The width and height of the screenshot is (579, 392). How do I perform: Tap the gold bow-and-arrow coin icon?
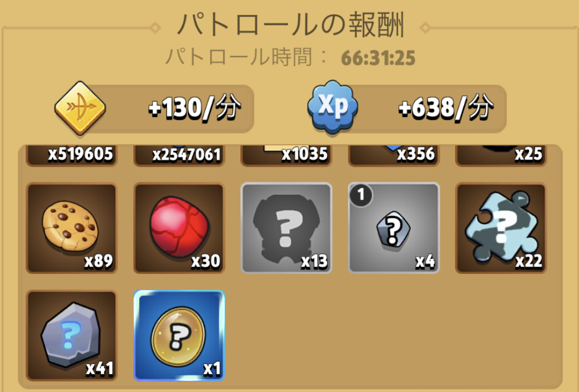tap(80, 108)
